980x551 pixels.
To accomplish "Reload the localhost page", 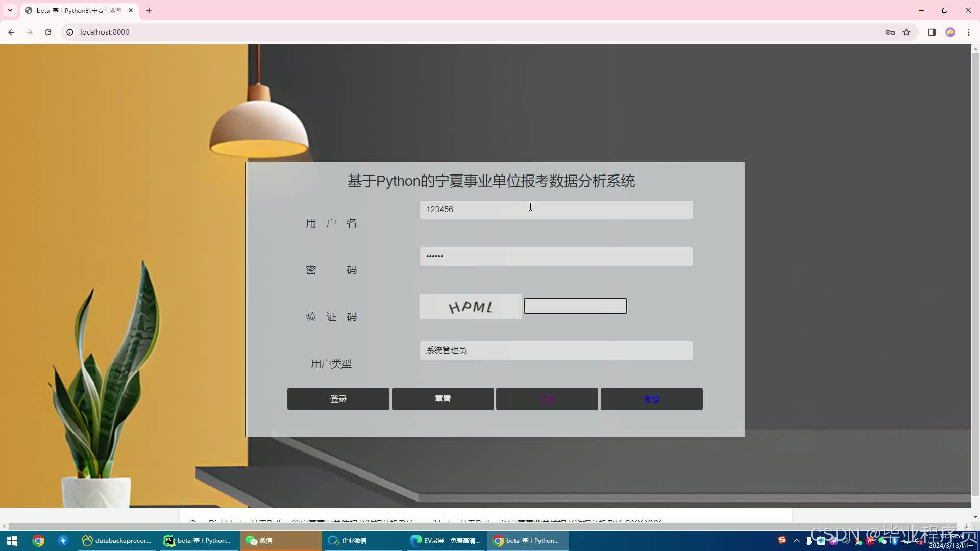I will [x=48, y=32].
